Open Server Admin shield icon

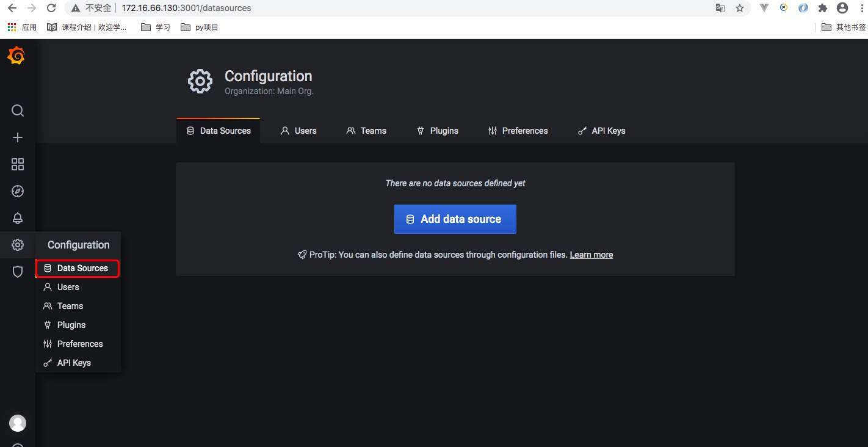pyautogui.click(x=18, y=272)
